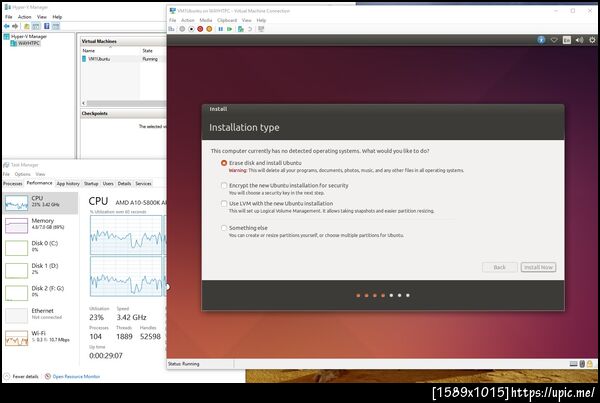
Task: Collapse Task Manager with Fewer details arrow
Action: (x=7, y=376)
